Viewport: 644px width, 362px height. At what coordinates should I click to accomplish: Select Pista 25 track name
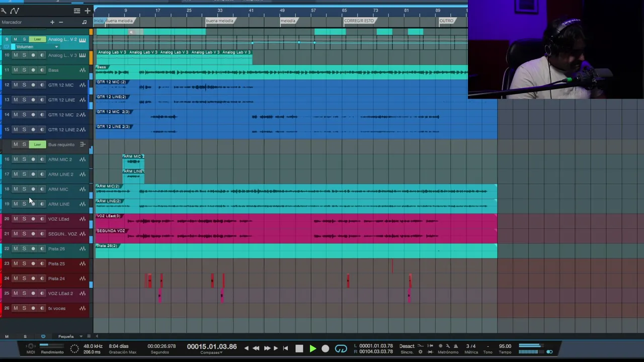[56, 264]
